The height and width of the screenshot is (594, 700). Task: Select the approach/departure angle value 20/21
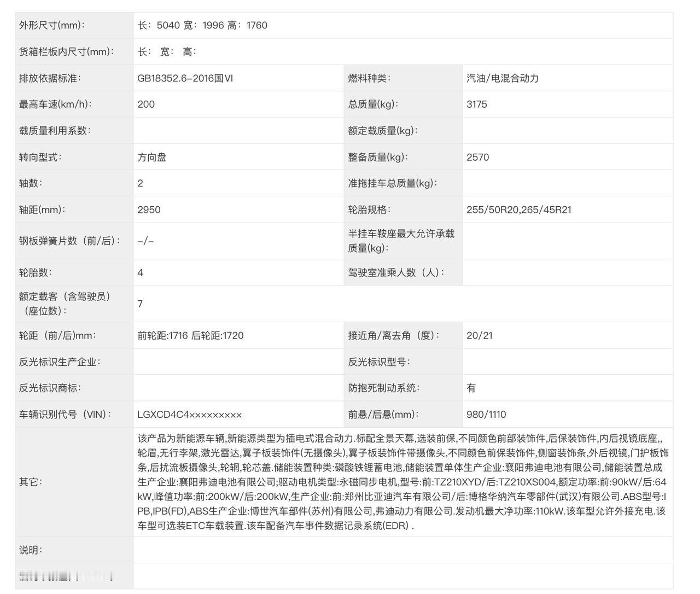[480, 335]
